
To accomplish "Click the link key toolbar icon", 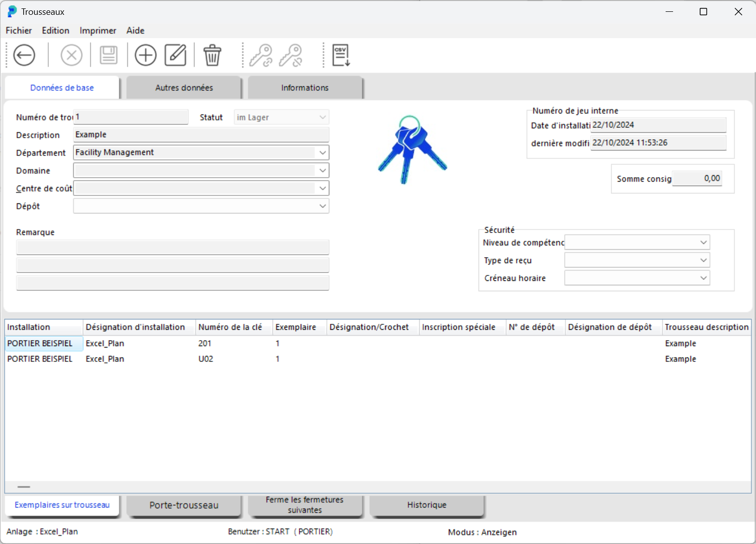I will coord(261,55).
